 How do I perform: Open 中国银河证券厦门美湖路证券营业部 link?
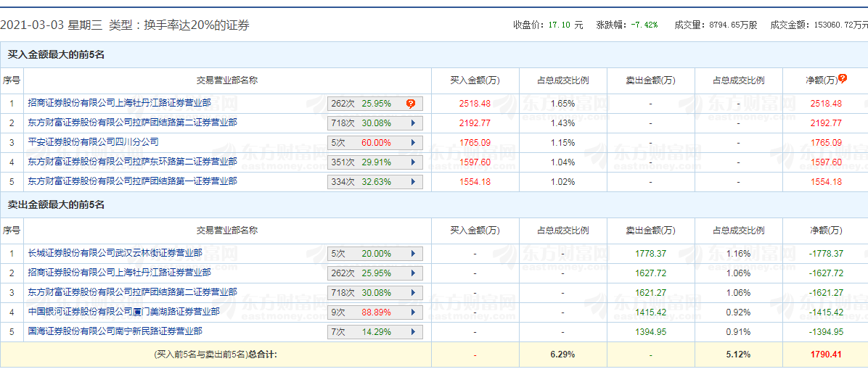(x=123, y=312)
